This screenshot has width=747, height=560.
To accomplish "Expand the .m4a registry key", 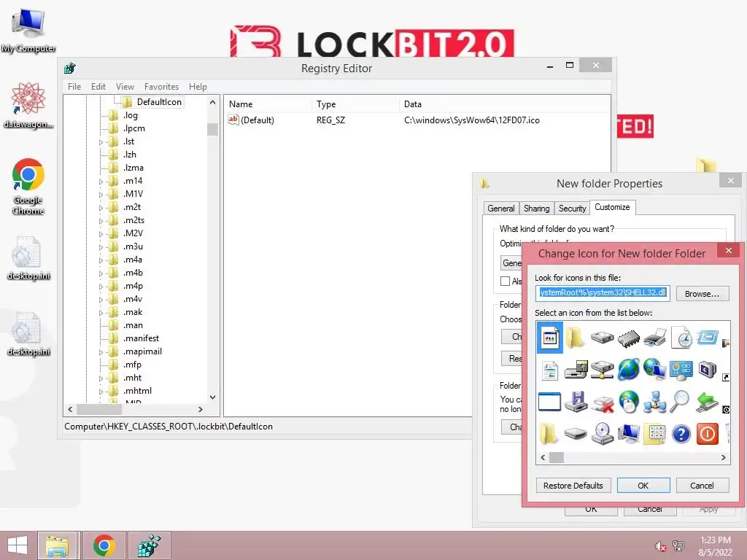I will 101,260.
